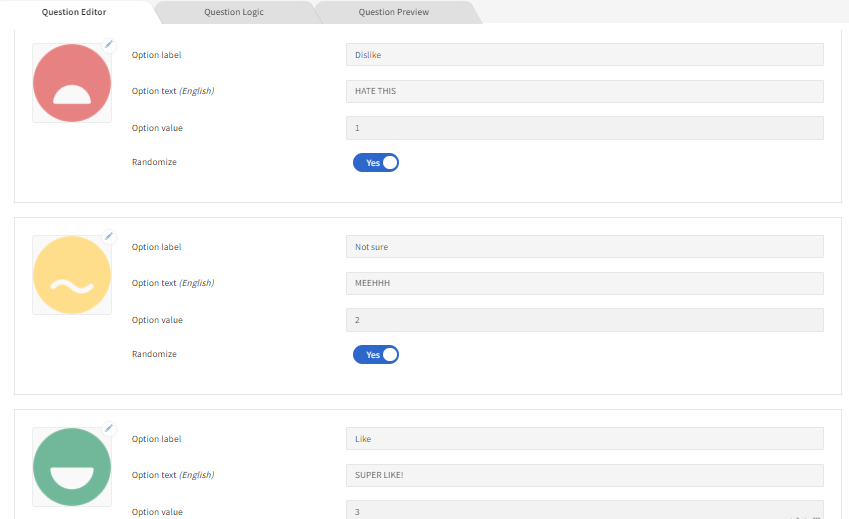Image resolution: width=849 pixels, height=519 pixels.
Task: Edit the red Dislike smiley image pencil icon
Action: (109, 45)
